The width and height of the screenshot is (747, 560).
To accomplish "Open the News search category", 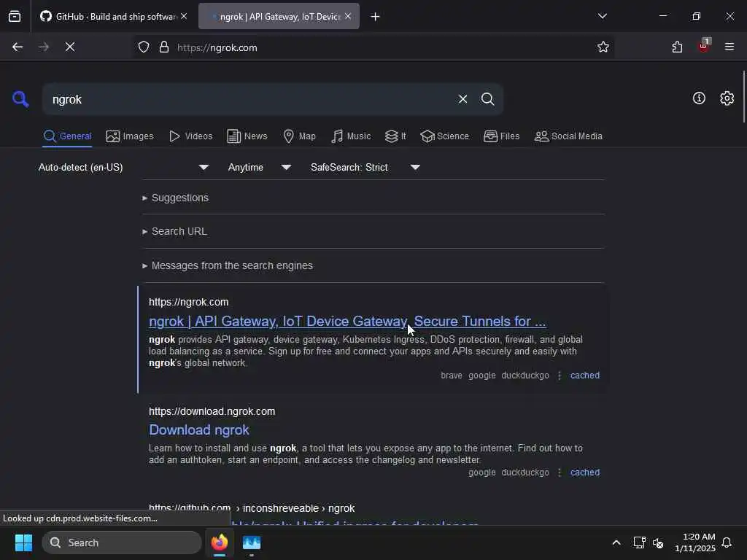I will click(x=247, y=136).
